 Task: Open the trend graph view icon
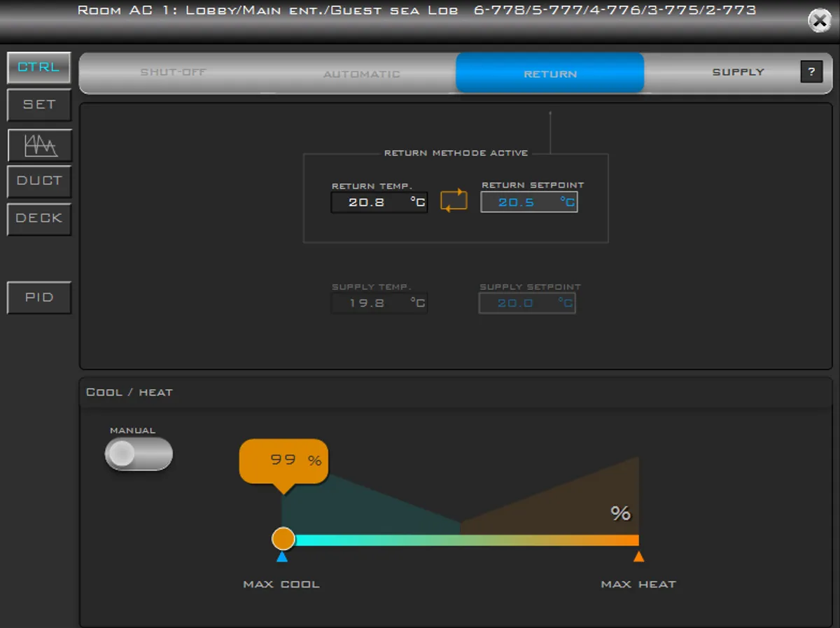(x=39, y=145)
